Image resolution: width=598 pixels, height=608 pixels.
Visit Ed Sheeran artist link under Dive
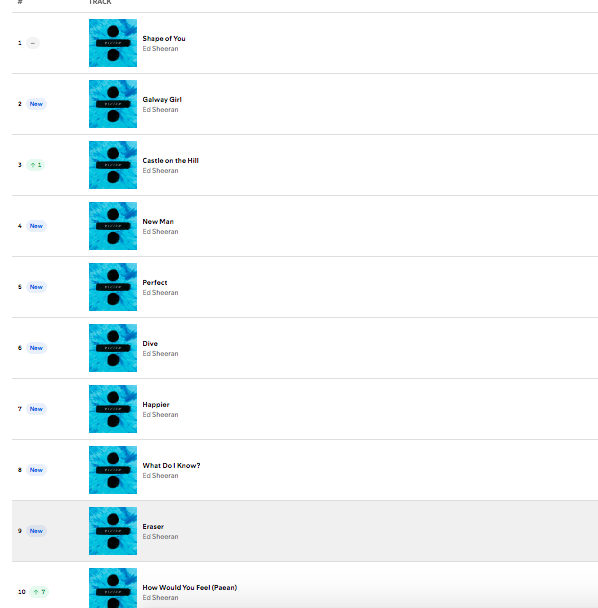tap(160, 354)
